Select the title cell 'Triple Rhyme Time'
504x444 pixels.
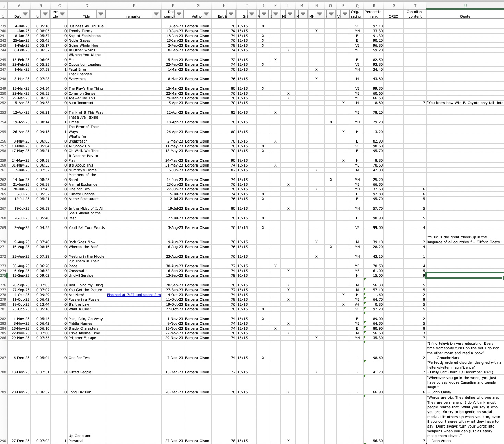pyautogui.click(x=87, y=333)
